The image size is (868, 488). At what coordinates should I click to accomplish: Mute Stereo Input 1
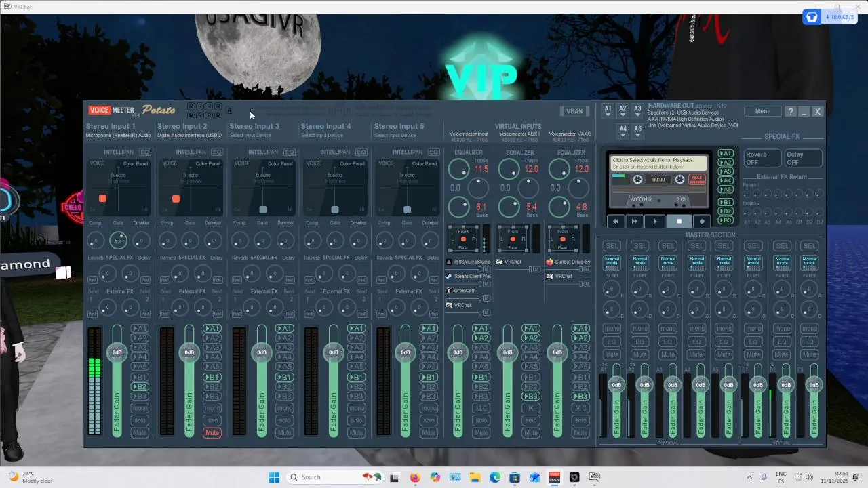click(140, 432)
